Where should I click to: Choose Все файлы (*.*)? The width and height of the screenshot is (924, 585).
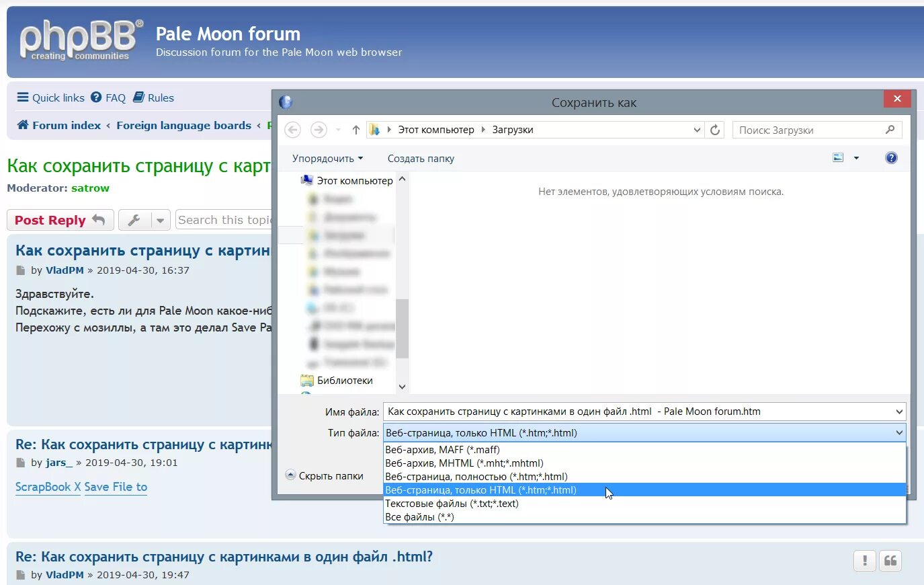coord(644,517)
